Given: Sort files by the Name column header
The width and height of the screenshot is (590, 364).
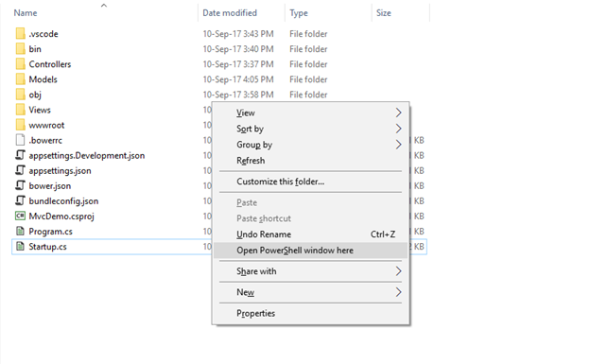Looking at the screenshot, I should tap(26, 13).
